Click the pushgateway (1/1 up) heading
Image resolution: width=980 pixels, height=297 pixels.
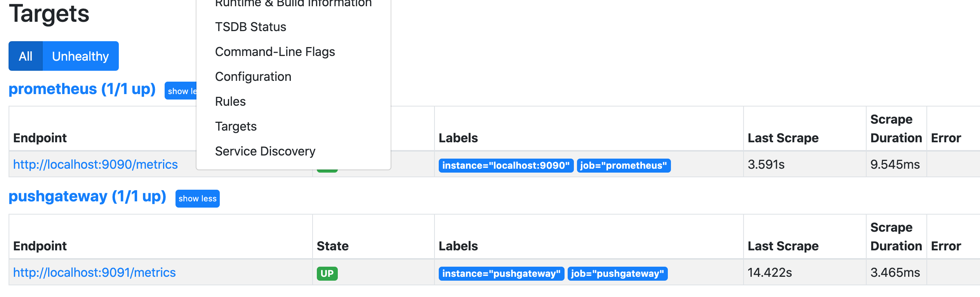(x=87, y=196)
